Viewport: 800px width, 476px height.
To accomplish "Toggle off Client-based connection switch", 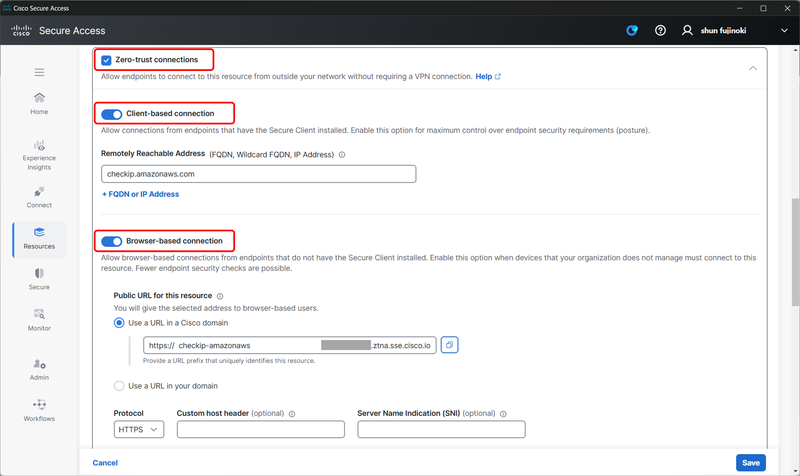I will (x=111, y=114).
